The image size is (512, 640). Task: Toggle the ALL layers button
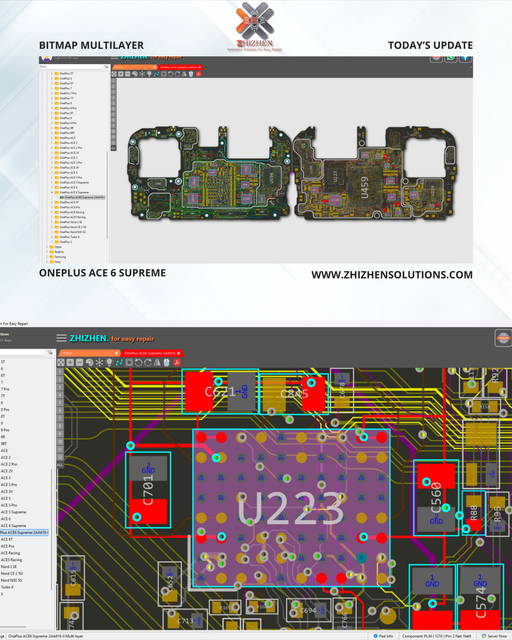coord(60,465)
